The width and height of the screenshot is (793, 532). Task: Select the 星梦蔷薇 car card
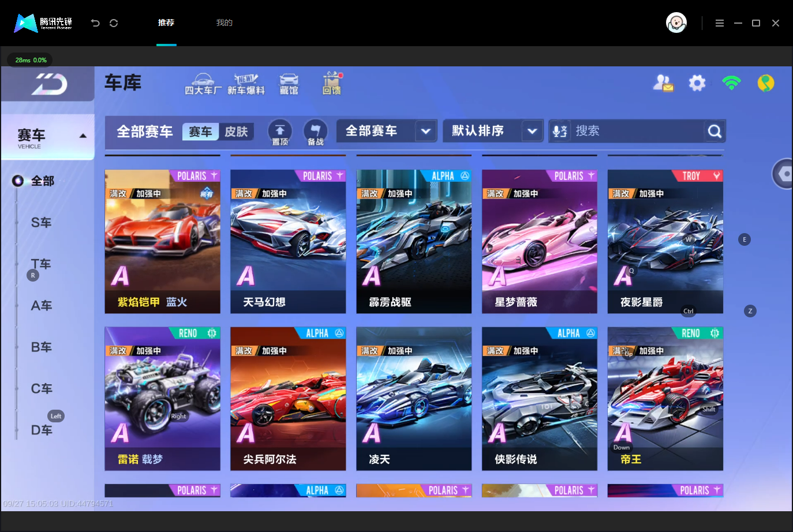click(x=540, y=242)
